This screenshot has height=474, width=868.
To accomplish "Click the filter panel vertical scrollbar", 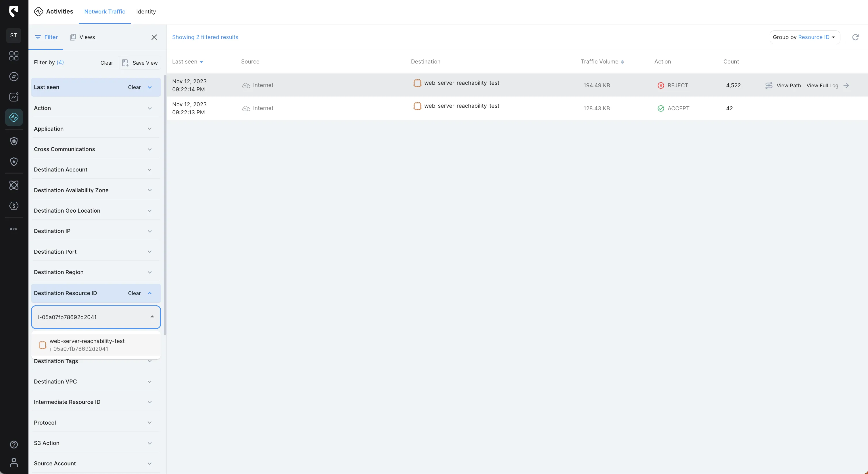I will coord(165,205).
